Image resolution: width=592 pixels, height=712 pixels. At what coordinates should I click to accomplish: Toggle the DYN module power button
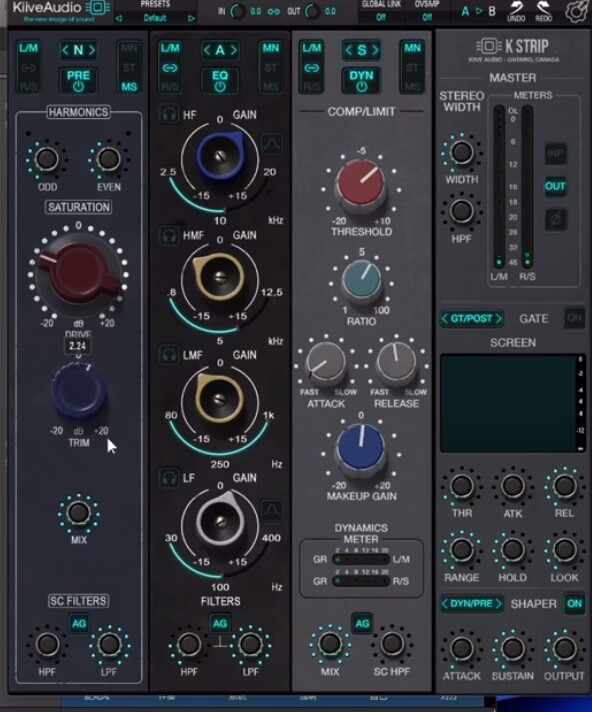tap(361, 87)
